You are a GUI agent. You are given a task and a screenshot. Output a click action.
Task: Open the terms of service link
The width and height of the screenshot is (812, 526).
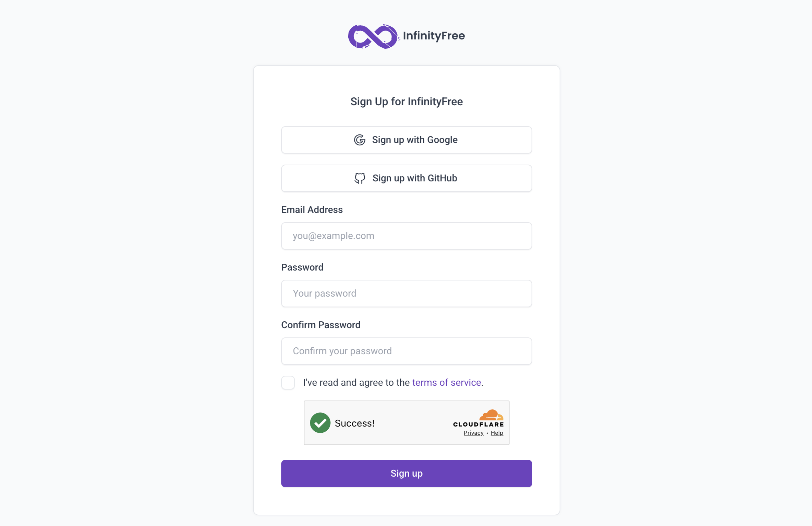(x=446, y=382)
